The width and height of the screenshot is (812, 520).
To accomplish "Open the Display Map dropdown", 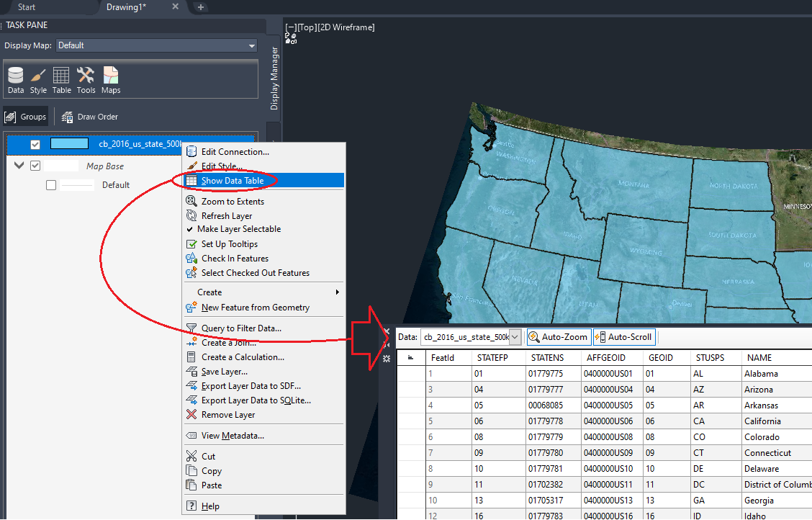I will [x=251, y=45].
